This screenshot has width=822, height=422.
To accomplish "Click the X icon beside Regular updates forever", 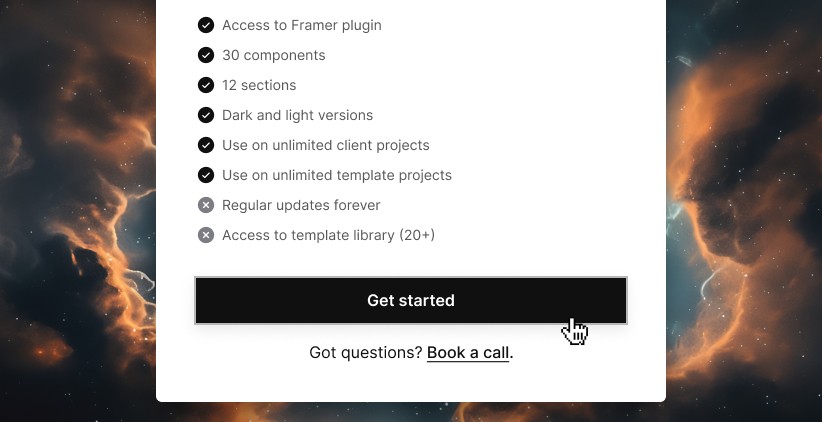I will pos(206,205).
